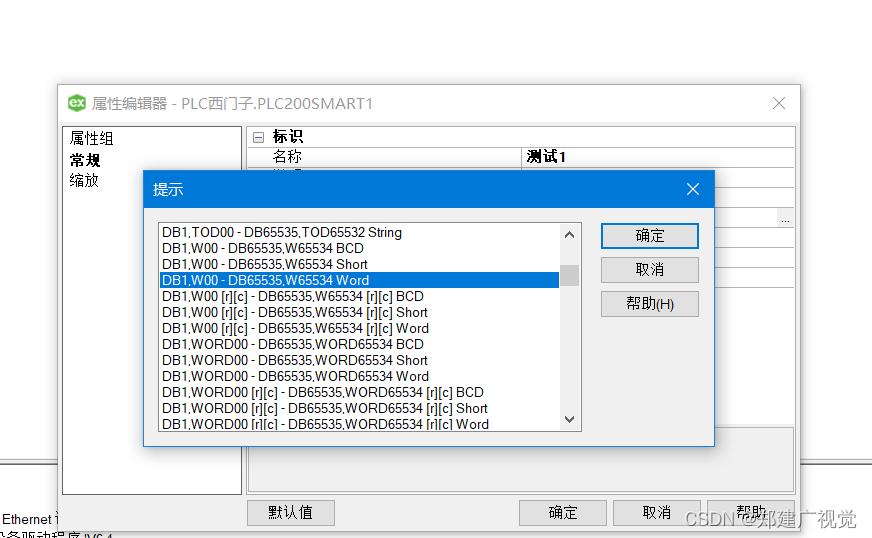Select 缩放 in the property group list

84,180
